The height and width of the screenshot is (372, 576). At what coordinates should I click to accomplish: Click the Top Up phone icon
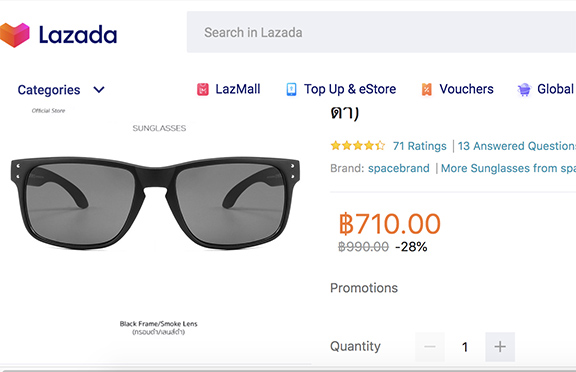[291, 89]
